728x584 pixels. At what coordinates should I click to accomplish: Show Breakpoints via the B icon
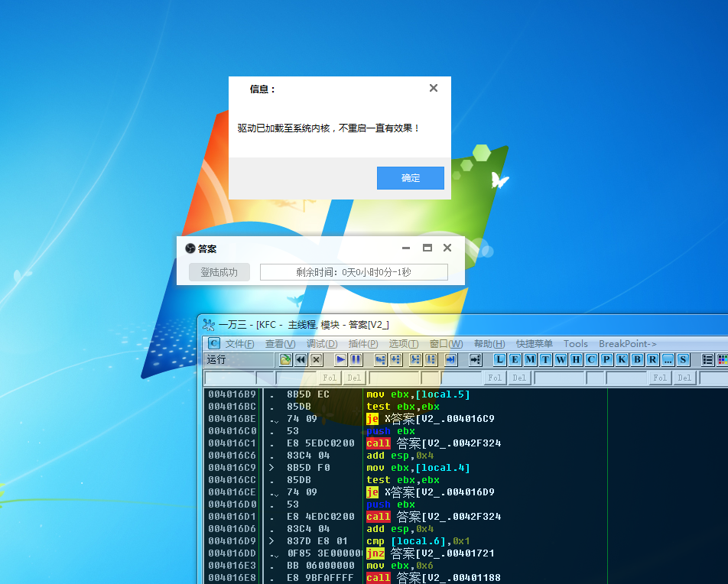(x=637, y=359)
